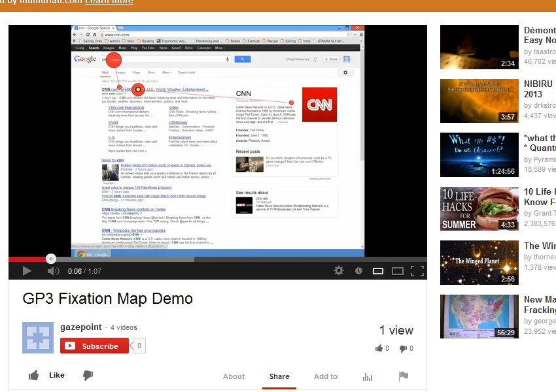The height and width of the screenshot is (392, 556).
Task: Click the uploader name by thorne
Action: (540, 257)
